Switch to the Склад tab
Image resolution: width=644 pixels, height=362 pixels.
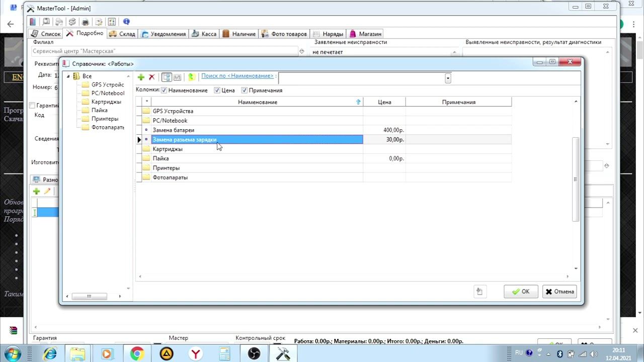tap(122, 34)
